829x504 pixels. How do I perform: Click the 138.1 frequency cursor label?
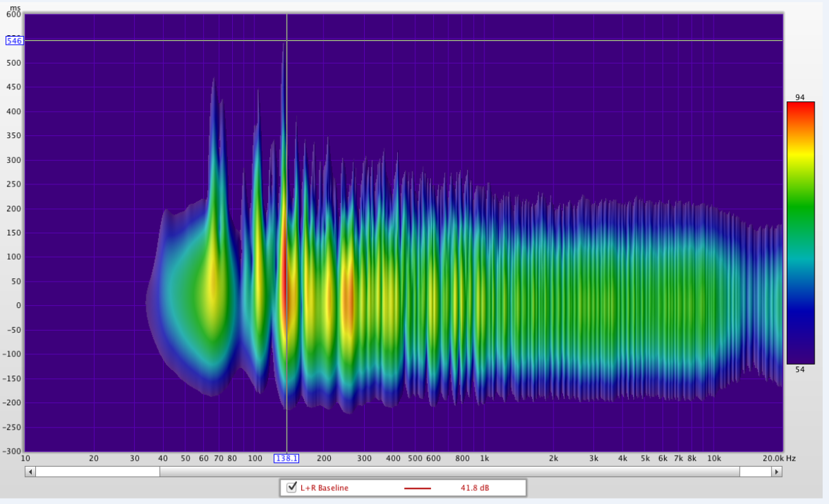click(286, 458)
